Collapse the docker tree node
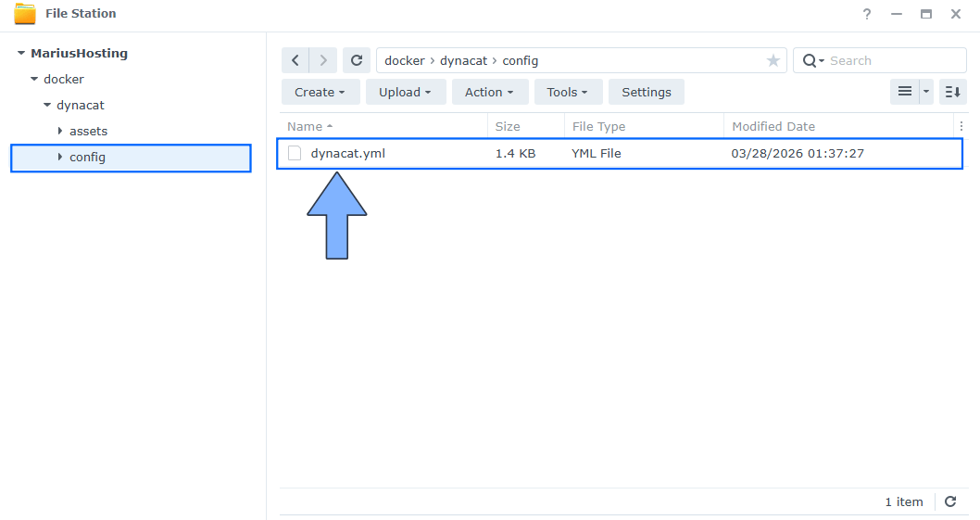Image resolution: width=980 pixels, height=520 pixels. pyautogui.click(x=34, y=79)
